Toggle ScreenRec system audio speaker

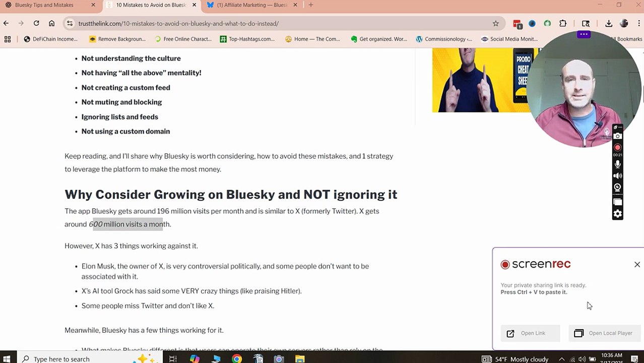pos(617,176)
